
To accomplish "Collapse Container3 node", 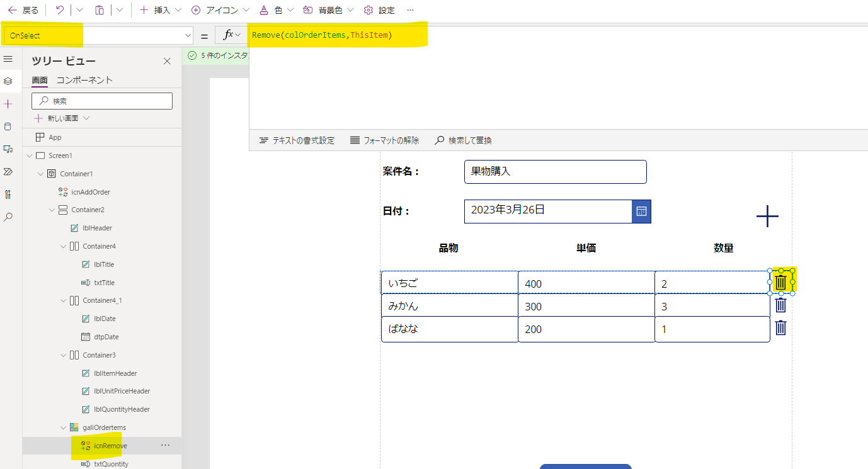I will [x=63, y=355].
